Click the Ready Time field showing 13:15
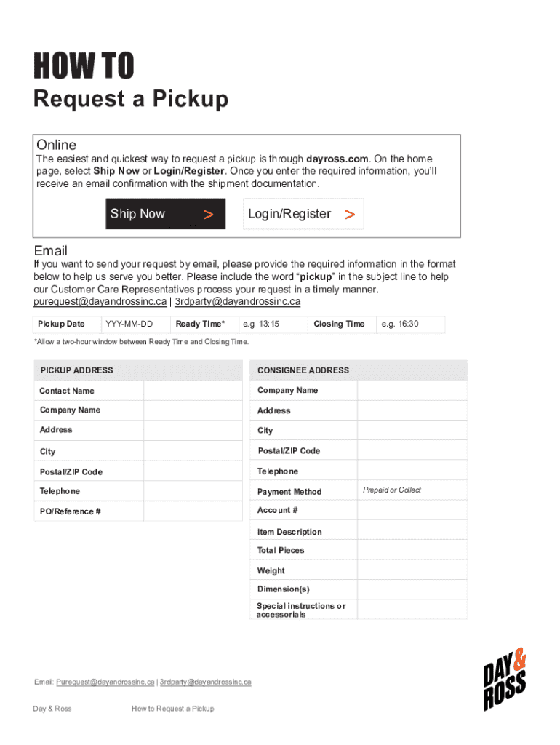The width and height of the screenshot is (560, 745). [271, 324]
